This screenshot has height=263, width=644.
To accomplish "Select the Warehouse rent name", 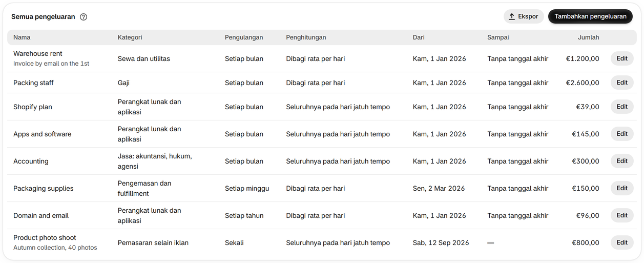I will click(38, 53).
